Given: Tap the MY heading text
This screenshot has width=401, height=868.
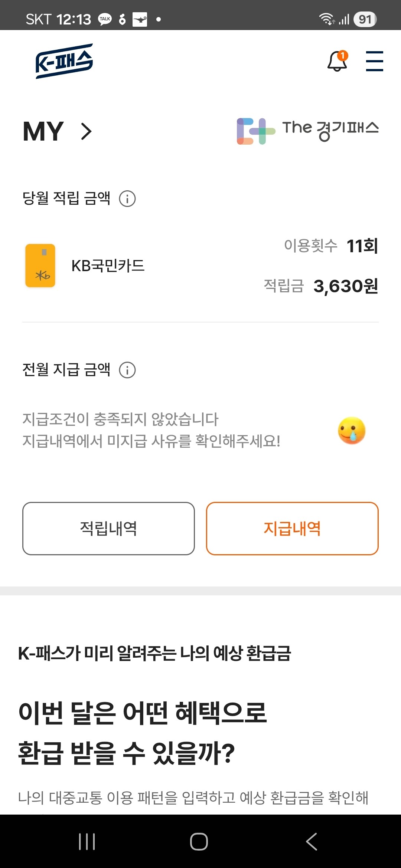Looking at the screenshot, I should tap(43, 131).
